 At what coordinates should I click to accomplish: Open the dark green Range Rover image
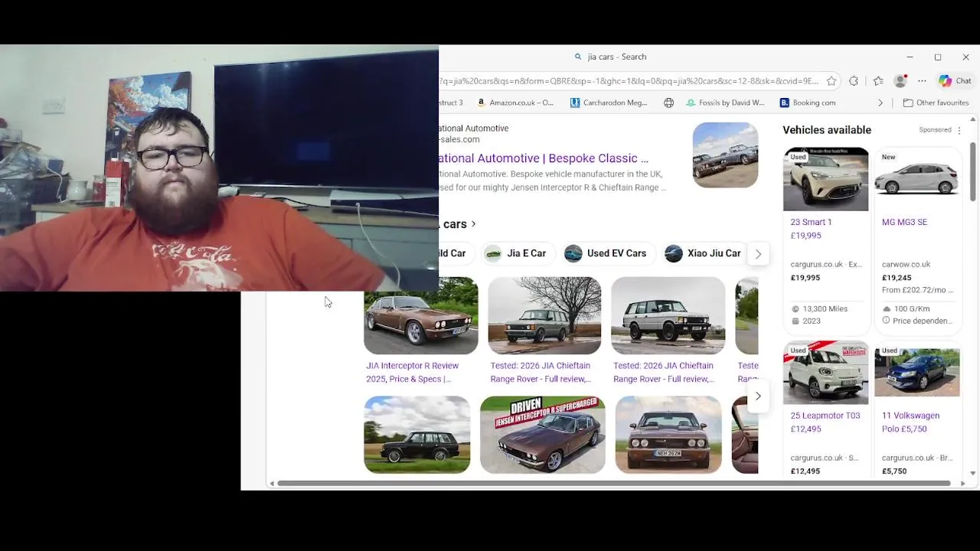(x=417, y=435)
